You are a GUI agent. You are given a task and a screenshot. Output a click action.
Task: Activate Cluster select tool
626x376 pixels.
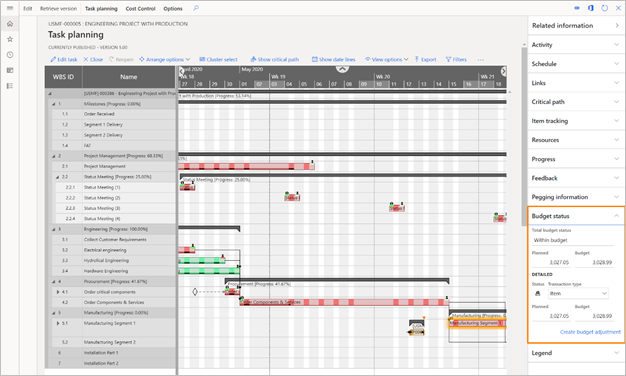pos(218,59)
